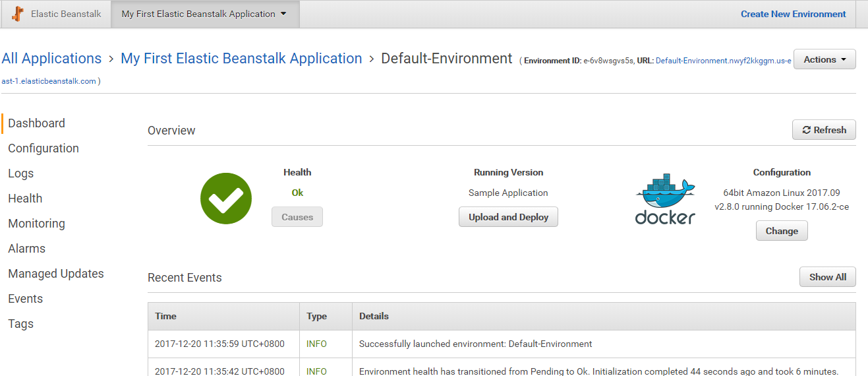This screenshot has width=868, height=376.
Task: Open Logs from the sidebar
Action: [x=20, y=173]
